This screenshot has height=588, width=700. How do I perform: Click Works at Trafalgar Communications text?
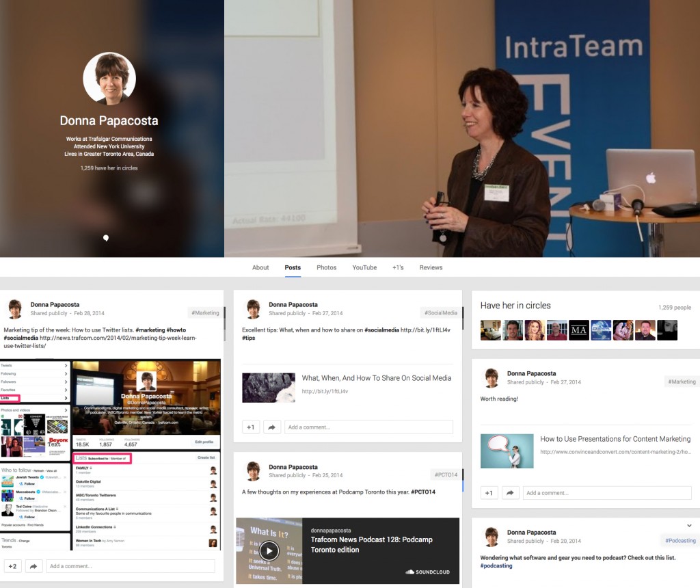[x=109, y=139]
